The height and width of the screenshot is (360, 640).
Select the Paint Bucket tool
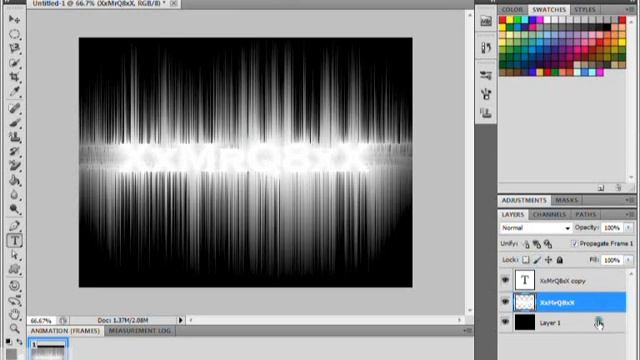click(x=14, y=180)
